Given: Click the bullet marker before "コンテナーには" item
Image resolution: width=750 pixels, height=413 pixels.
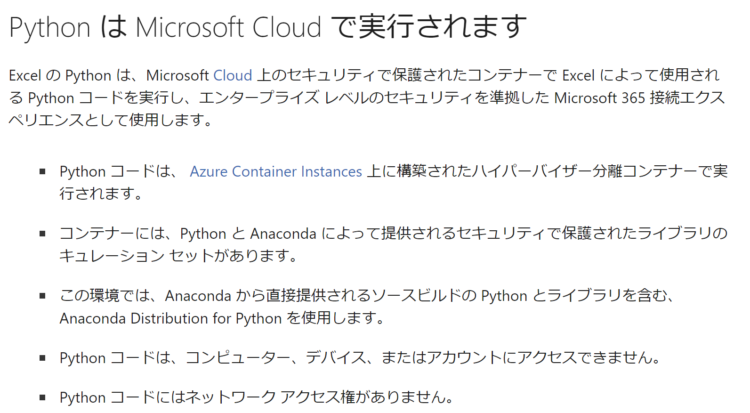Looking at the screenshot, I should tap(43, 234).
